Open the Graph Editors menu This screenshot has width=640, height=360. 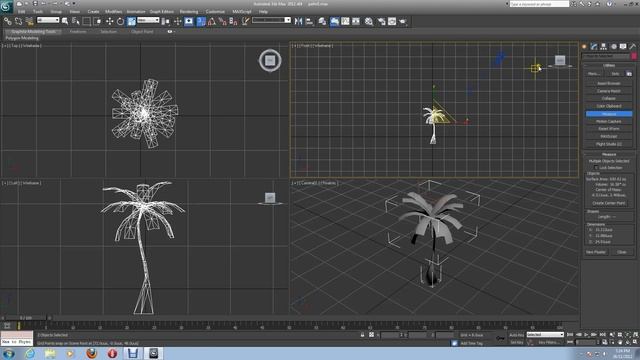click(x=162, y=12)
